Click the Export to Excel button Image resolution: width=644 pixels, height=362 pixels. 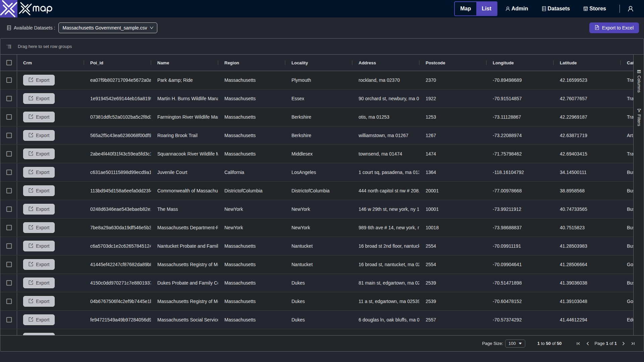tap(614, 28)
